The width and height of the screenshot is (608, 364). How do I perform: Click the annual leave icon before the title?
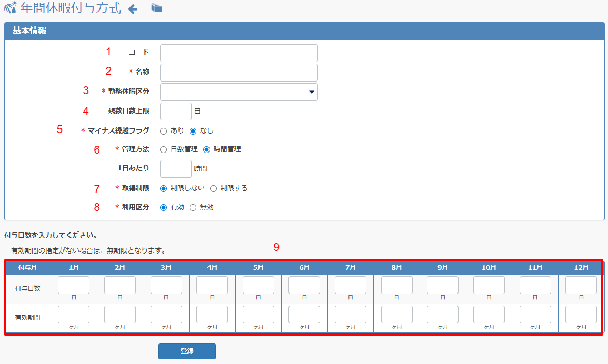point(11,7)
